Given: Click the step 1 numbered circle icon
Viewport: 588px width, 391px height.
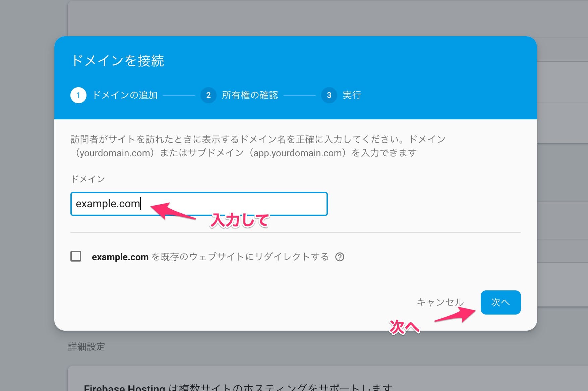Looking at the screenshot, I should coord(78,95).
